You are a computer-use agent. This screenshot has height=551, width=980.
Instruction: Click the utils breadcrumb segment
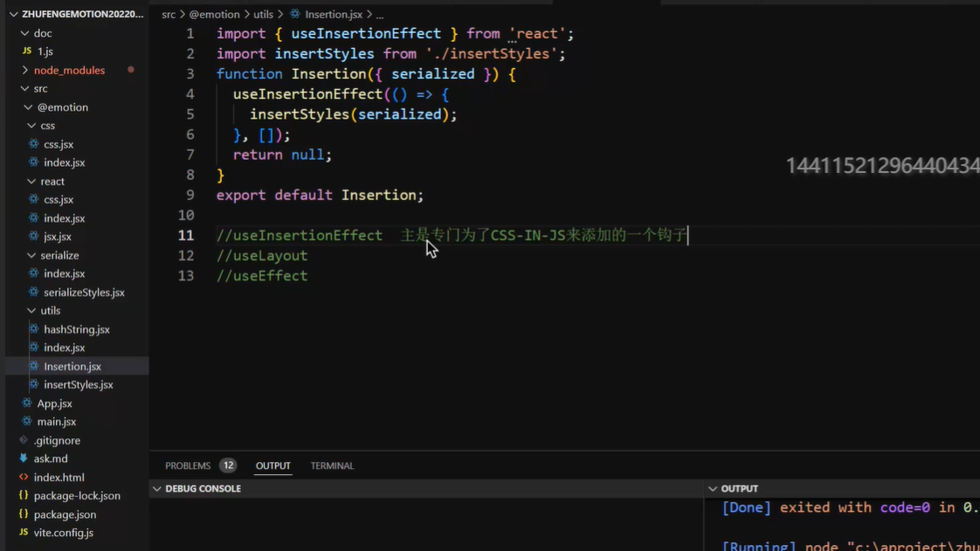pos(263,14)
